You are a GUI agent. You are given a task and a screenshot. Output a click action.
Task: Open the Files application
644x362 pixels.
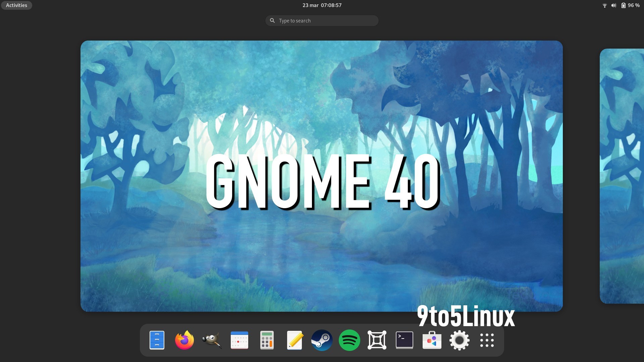[157, 340]
